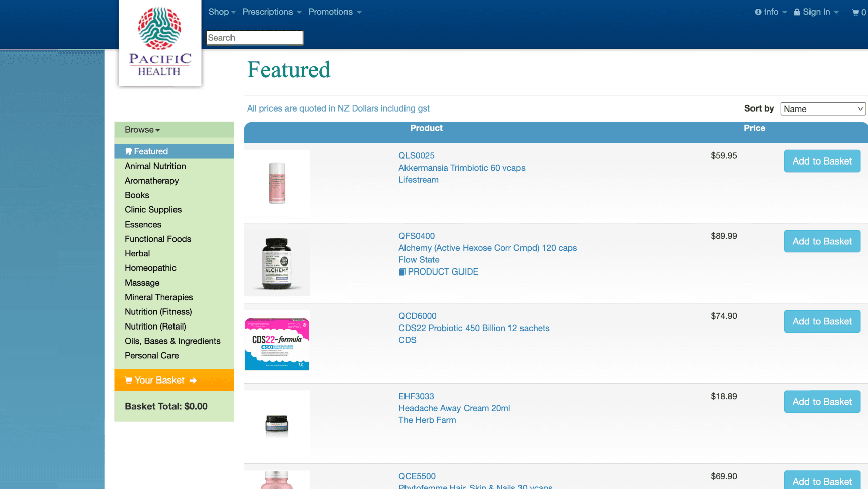Screen dimensions: 868x489
Task: Browse Nutrition (Fitness) category
Action: [x=158, y=312]
